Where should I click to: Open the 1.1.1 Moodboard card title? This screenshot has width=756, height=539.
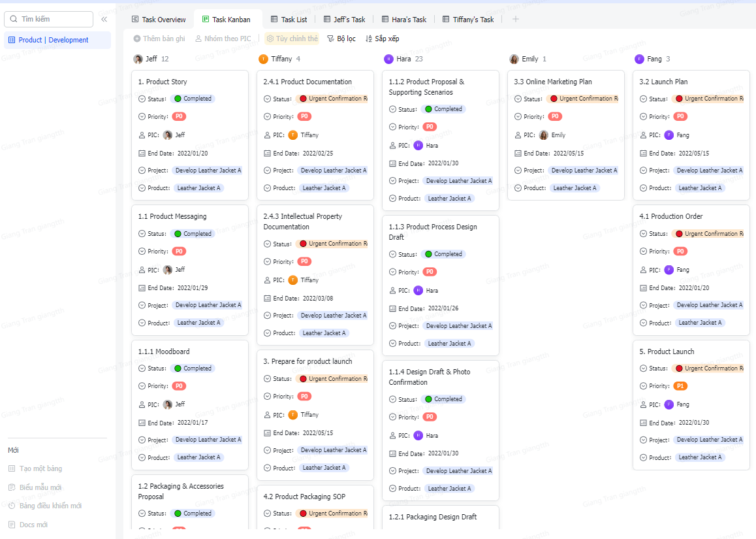164,351
